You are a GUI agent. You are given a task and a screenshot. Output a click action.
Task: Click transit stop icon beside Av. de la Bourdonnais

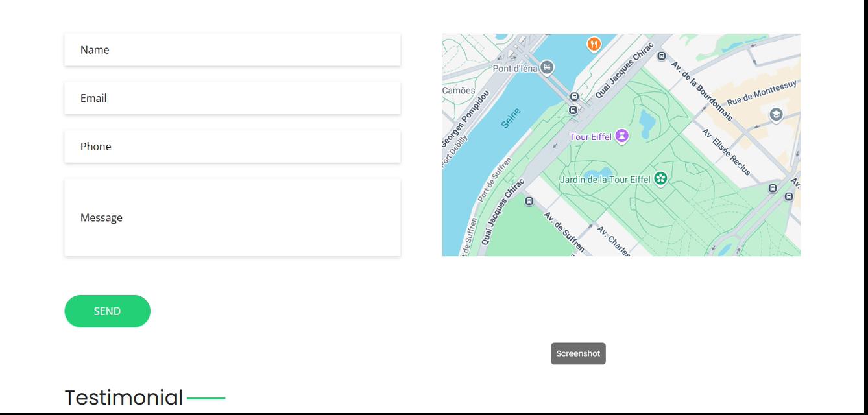pyautogui.click(x=662, y=56)
